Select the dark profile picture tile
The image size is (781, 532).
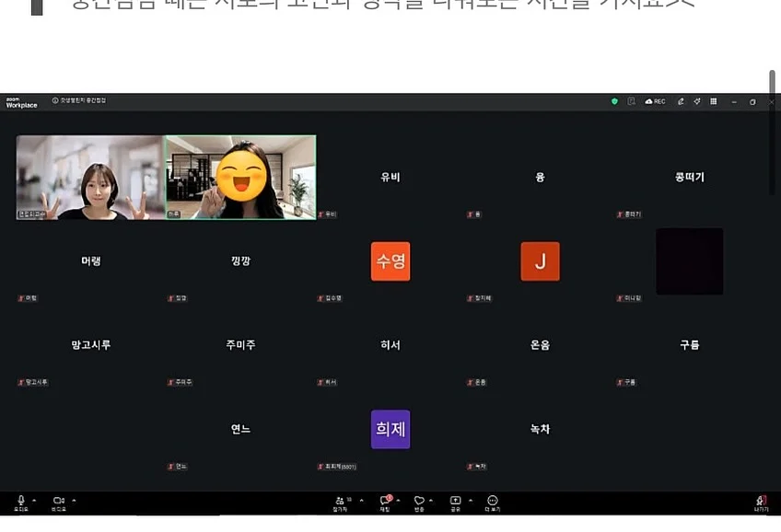pos(689,261)
